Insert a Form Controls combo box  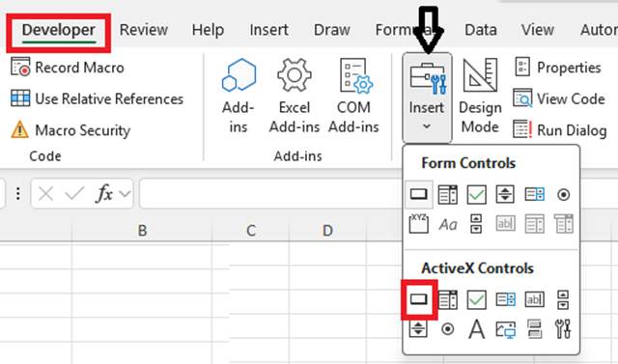click(448, 194)
